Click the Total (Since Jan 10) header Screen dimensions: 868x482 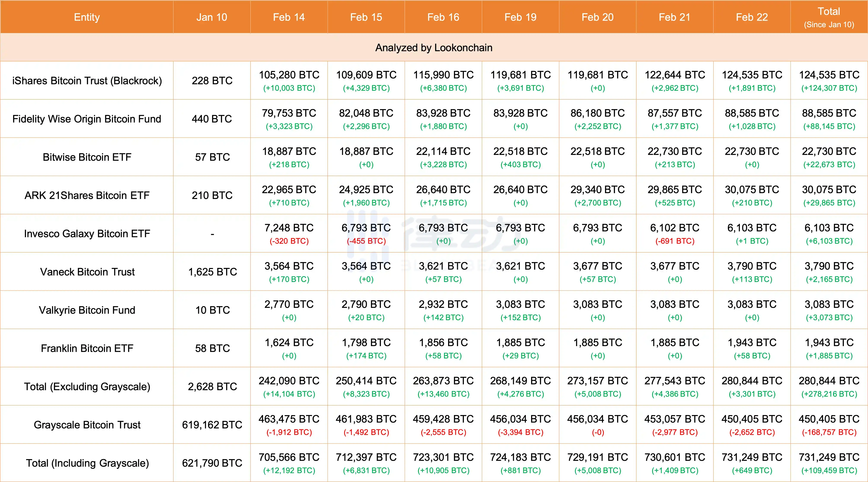(x=829, y=17)
